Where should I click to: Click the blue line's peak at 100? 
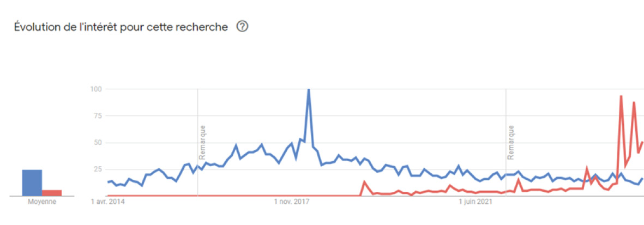[x=309, y=90]
